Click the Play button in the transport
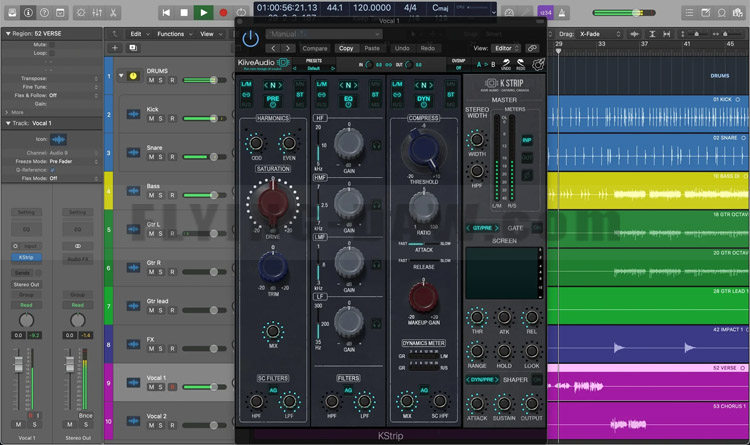 [x=204, y=12]
